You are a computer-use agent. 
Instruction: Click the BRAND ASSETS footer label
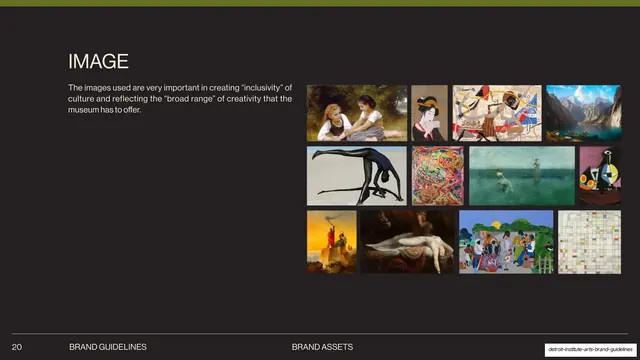pyautogui.click(x=322, y=347)
